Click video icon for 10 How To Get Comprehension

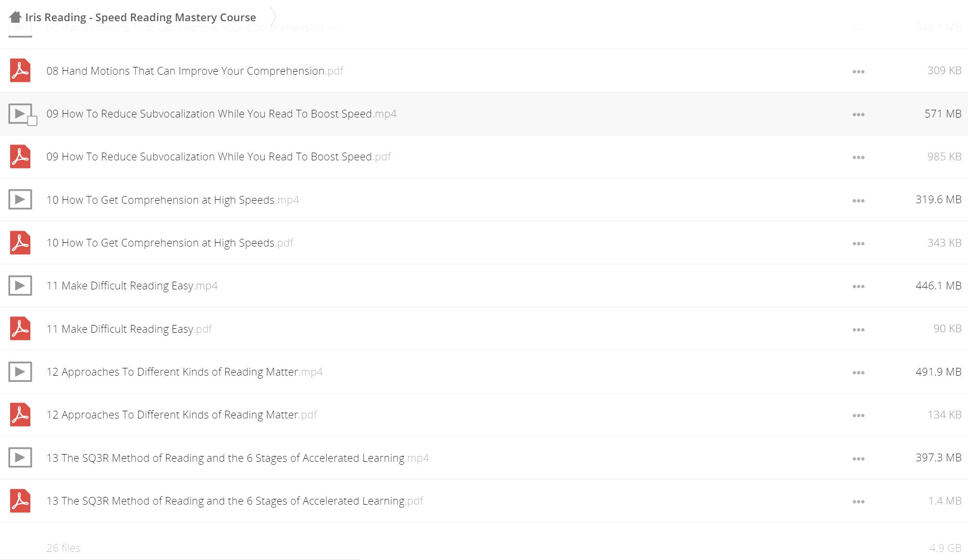coord(20,199)
